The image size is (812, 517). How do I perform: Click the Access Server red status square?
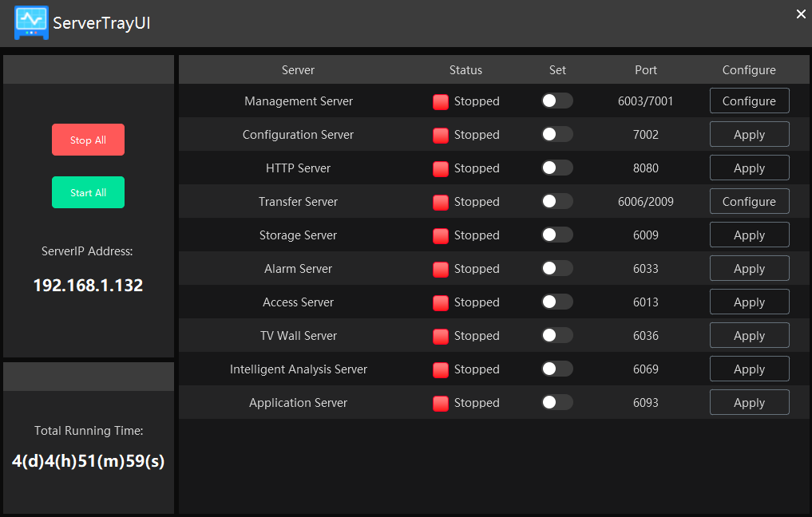441,302
